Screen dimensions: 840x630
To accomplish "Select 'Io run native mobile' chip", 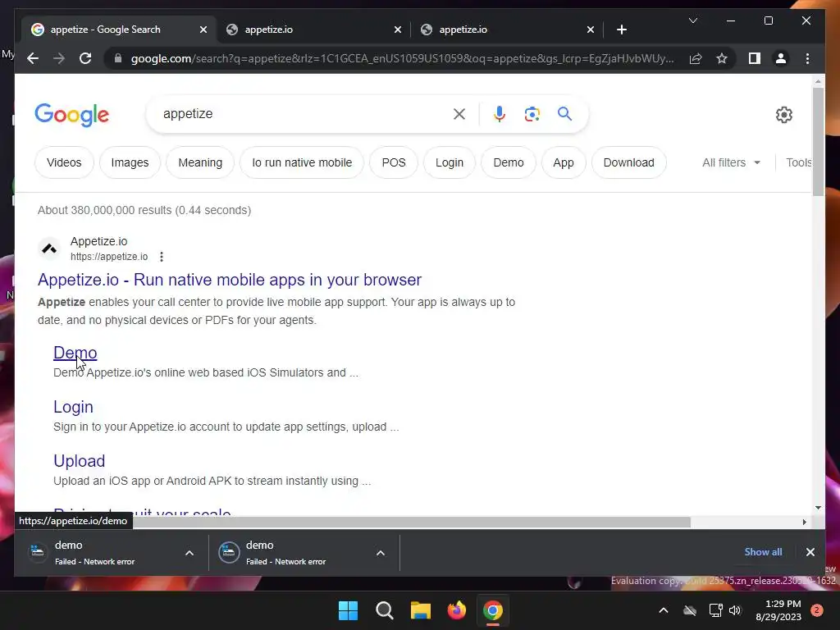I will (x=302, y=162).
